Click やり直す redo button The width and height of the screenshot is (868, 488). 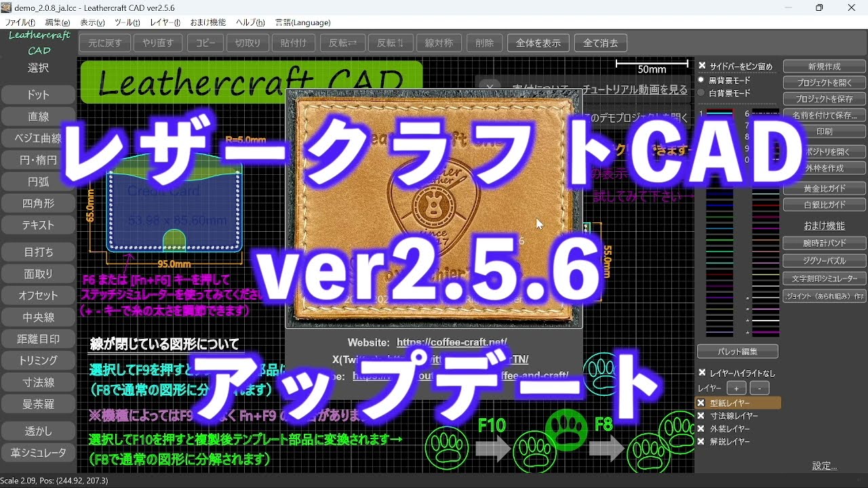click(158, 43)
